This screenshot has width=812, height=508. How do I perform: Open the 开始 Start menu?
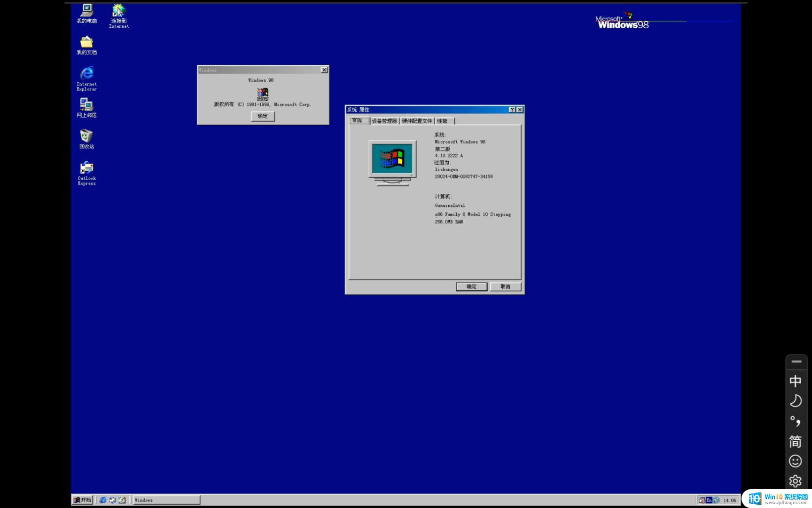click(83, 500)
